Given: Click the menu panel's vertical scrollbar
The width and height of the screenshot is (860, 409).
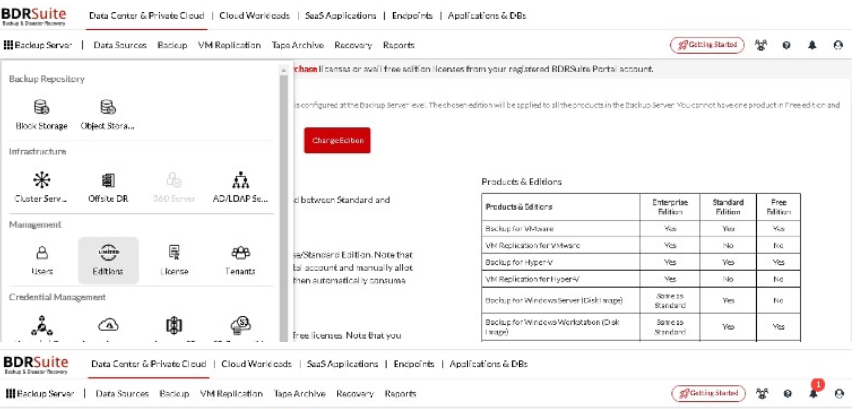Looking at the screenshot, I should point(284,208).
